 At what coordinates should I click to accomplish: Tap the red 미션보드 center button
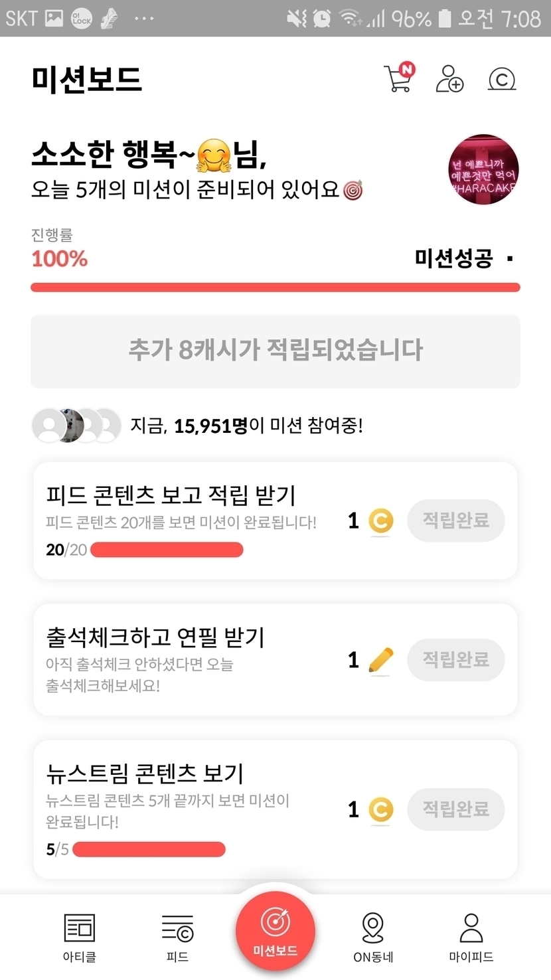[x=275, y=932]
